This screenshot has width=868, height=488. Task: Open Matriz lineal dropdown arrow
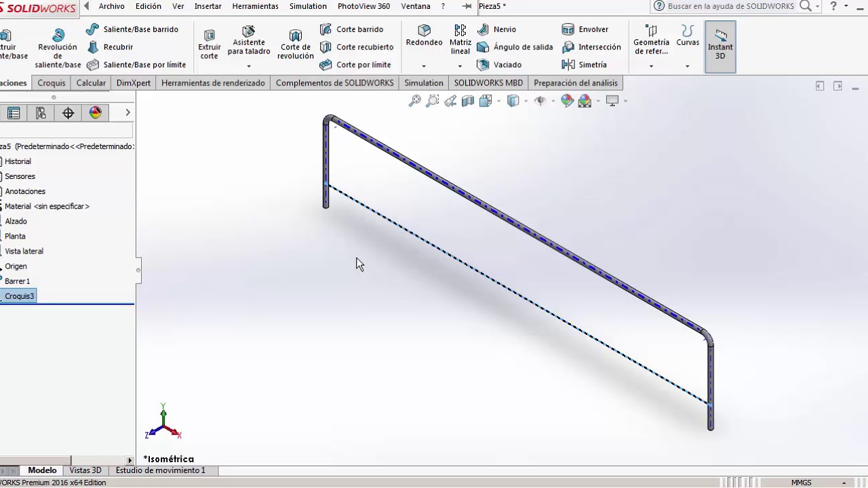point(460,66)
